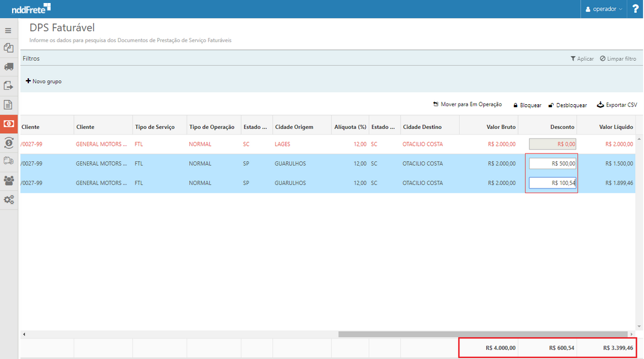The height and width of the screenshot is (359, 644).
Task: Open the settings gears sidebar icon
Action: click(x=8, y=199)
